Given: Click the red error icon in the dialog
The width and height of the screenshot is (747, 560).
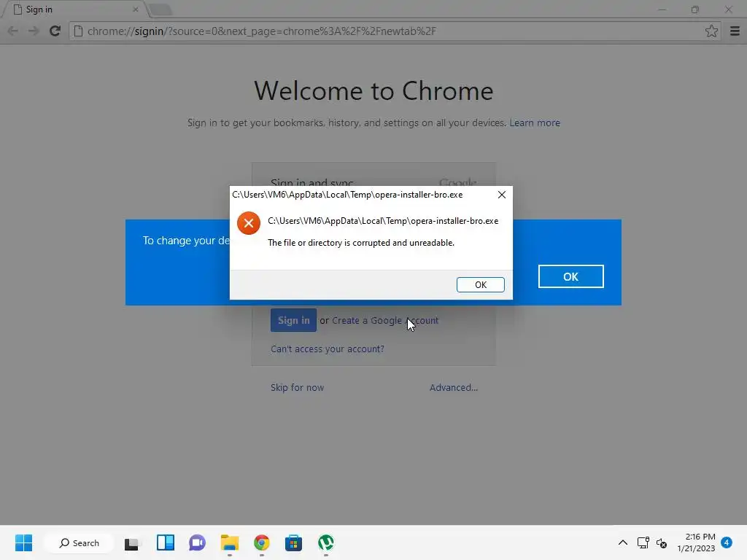Looking at the screenshot, I should [x=249, y=223].
